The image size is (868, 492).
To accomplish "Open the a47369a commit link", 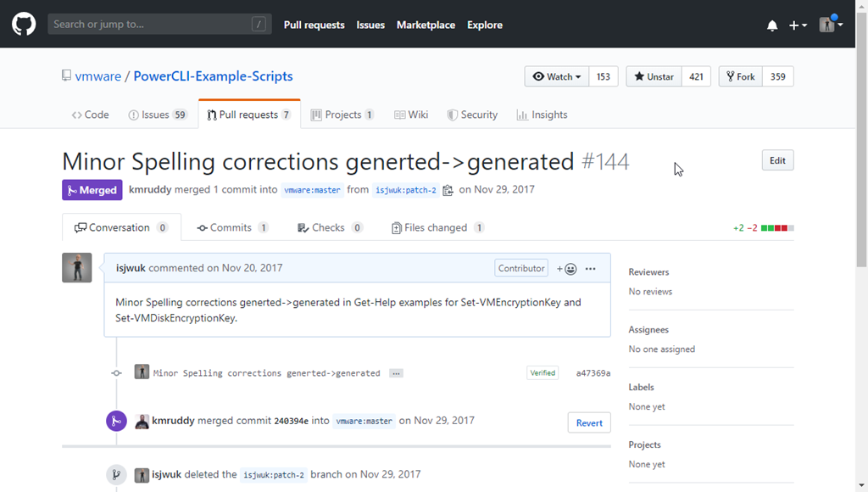I will 593,373.
